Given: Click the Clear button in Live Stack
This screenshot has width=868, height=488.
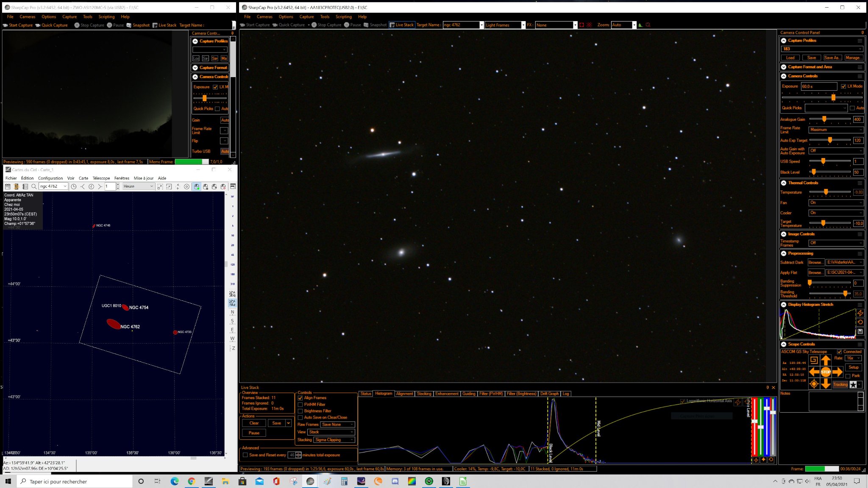Looking at the screenshot, I should 254,423.
